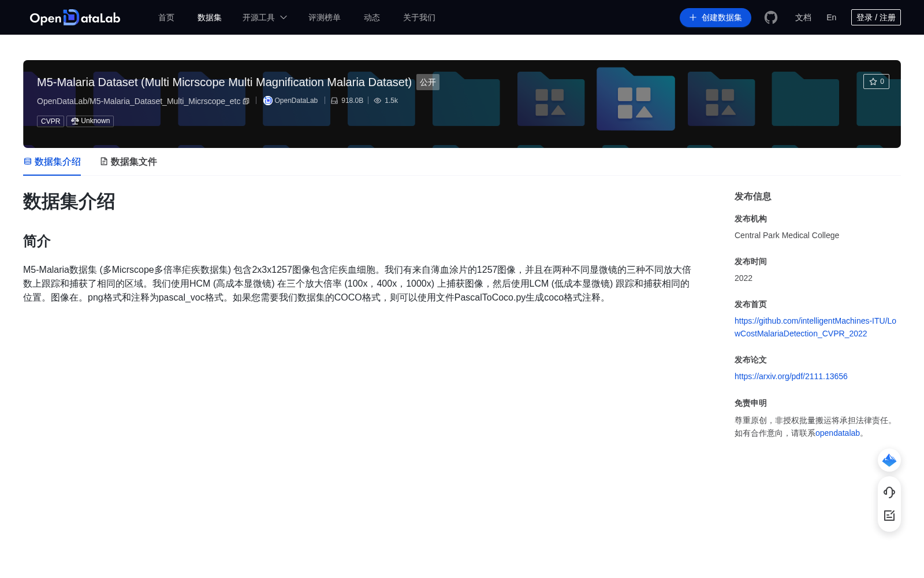Open the GitHub icon link
924x578 pixels.
pyautogui.click(x=771, y=17)
